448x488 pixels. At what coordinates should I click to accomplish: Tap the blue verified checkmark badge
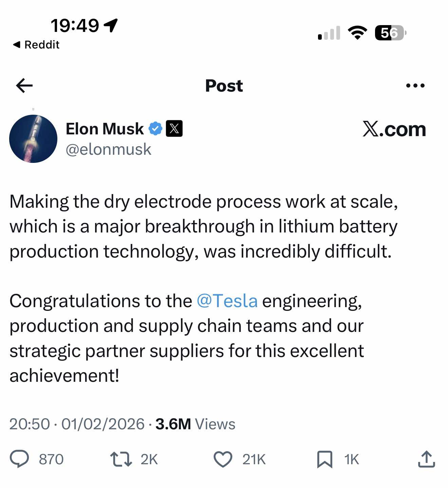pos(156,129)
